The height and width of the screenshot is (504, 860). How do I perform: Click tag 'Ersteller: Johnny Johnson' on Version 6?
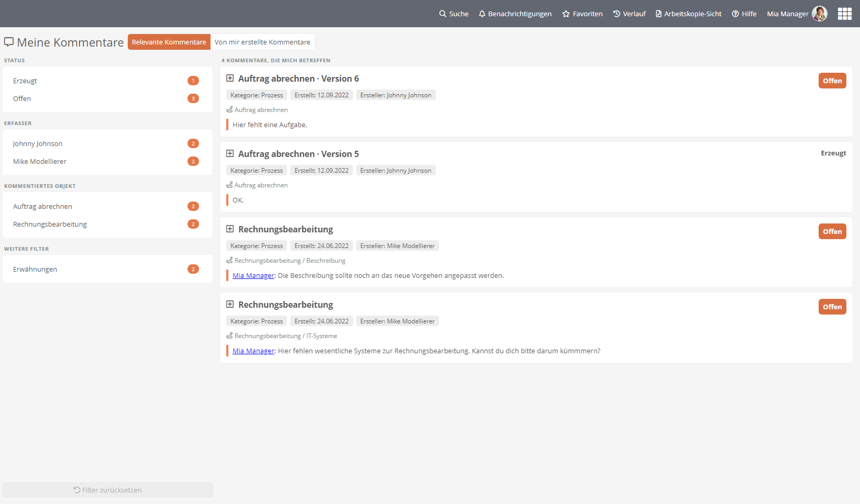pyautogui.click(x=396, y=95)
